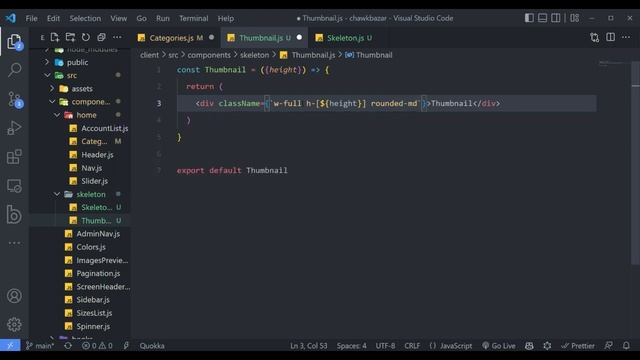
Task: Switch to the Categories.js tab
Action: pyautogui.click(x=176, y=38)
